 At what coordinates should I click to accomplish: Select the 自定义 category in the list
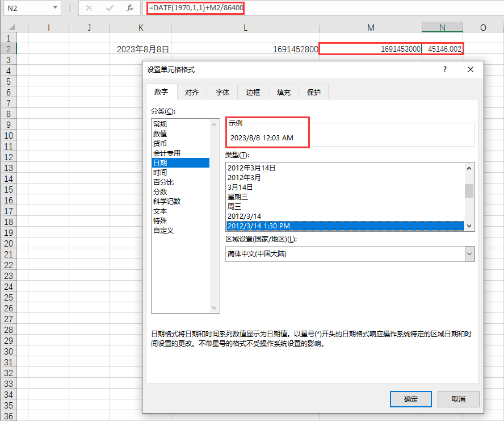(159, 230)
